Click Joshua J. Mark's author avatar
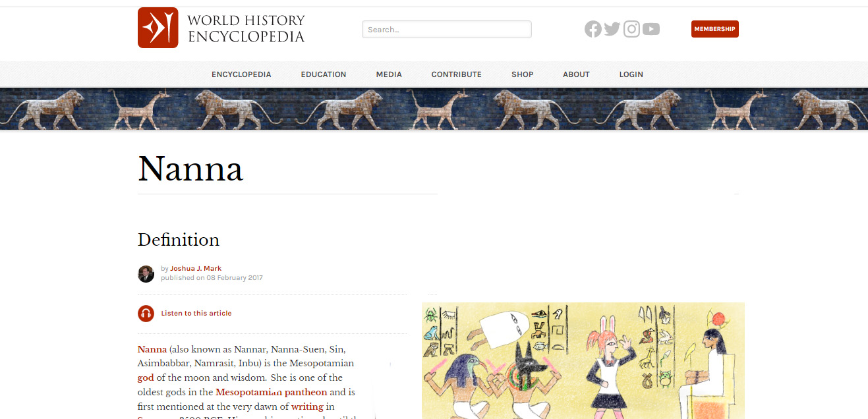The image size is (868, 419). (146, 273)
